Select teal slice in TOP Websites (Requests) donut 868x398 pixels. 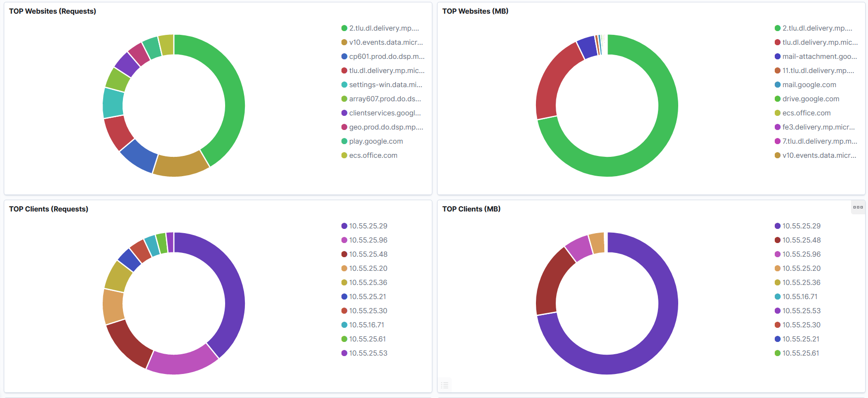coord(113,103)
